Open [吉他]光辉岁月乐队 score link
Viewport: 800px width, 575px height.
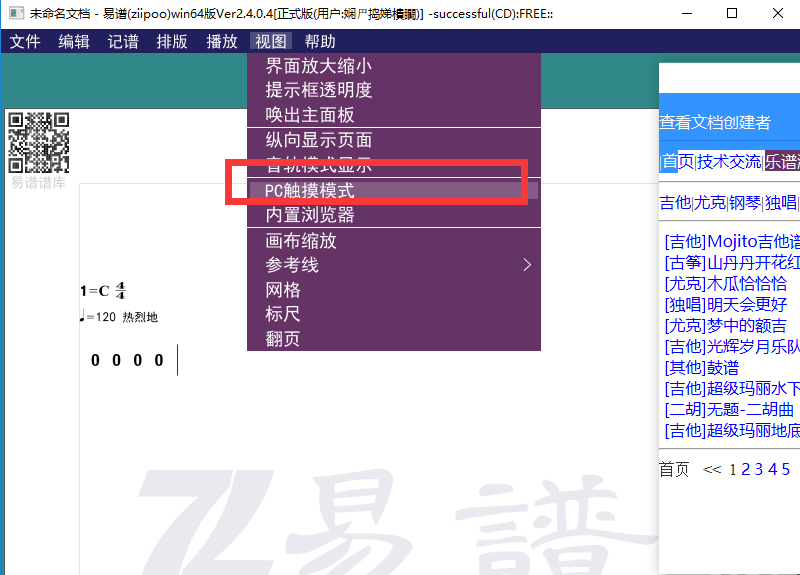pos(732,347)
